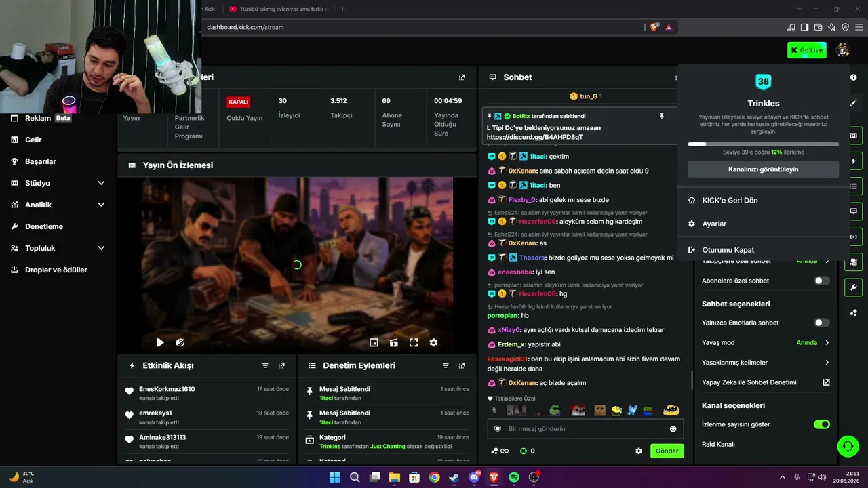Click the pencil edit icon in sidebar
Image resolution: width=868 pixels, height=488 pixels.
(x=853, y=103)
